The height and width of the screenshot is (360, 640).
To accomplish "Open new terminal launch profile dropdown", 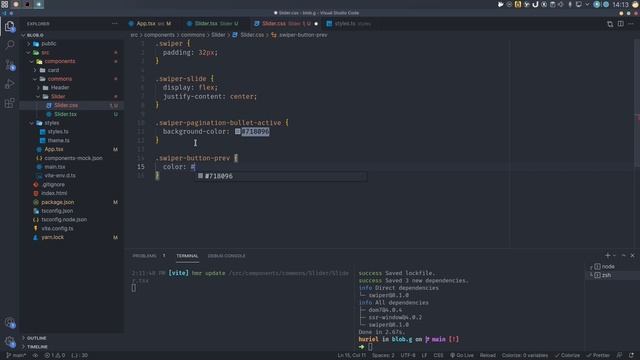I will 614,256.
